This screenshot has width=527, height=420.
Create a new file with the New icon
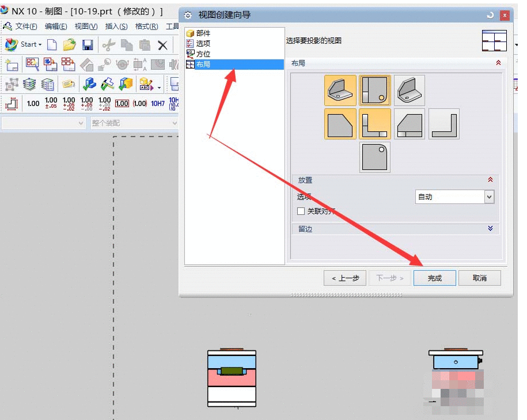[51, 44]
